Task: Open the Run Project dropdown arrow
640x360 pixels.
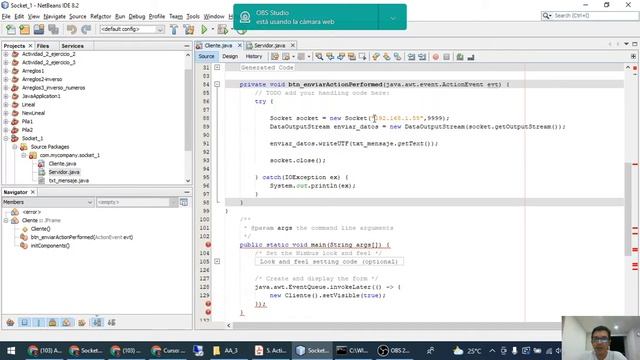Action: point(212,29)
